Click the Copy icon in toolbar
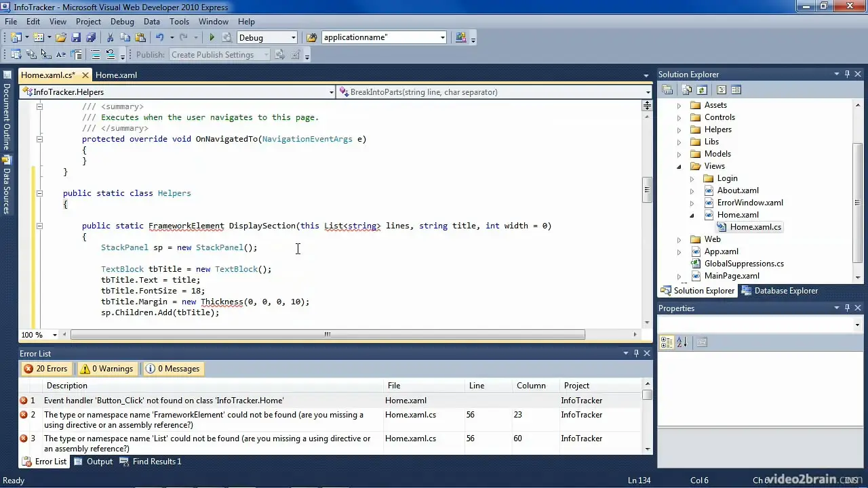868x488 pixels. tap(125, 37)
